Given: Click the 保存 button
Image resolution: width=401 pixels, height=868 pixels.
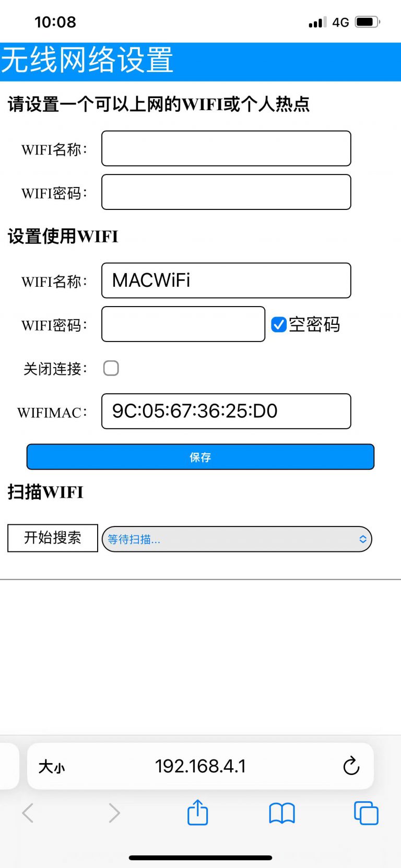Looking at the screenshot, I should pyautogui.click(x=200, y=457).
